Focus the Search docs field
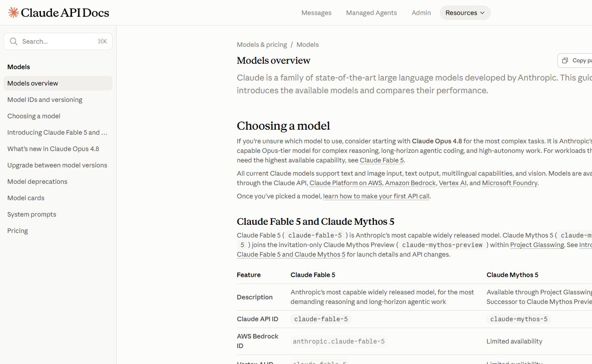The image size is (592, 364). [58, 41]
